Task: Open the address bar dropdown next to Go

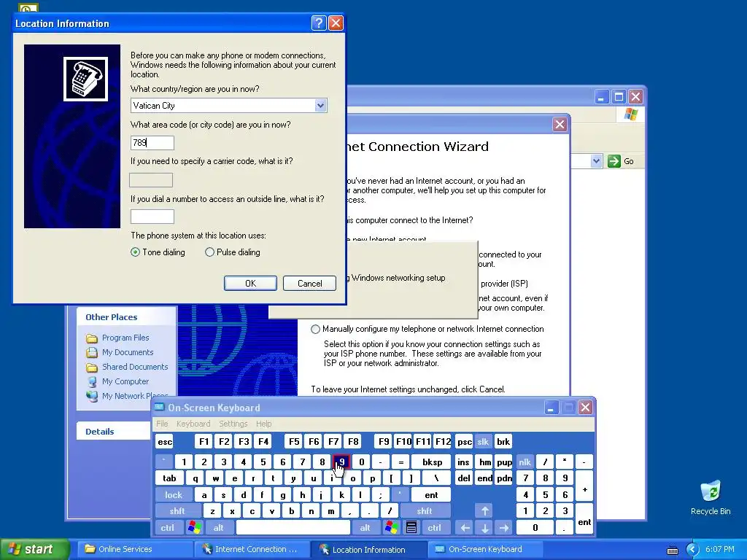Action: pyautogui.click(x=596, y=161)
